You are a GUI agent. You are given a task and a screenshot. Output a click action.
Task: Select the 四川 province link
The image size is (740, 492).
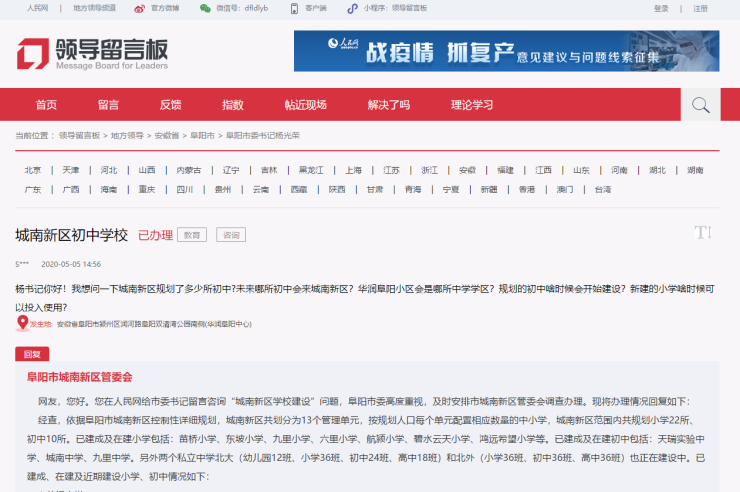(185, 189)
